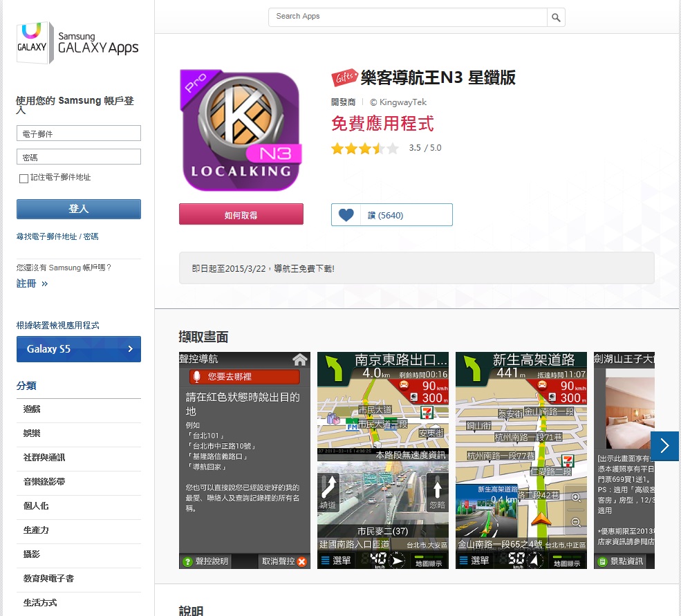
Task: Focus the 密碼 password field
Action: point(79,157)
